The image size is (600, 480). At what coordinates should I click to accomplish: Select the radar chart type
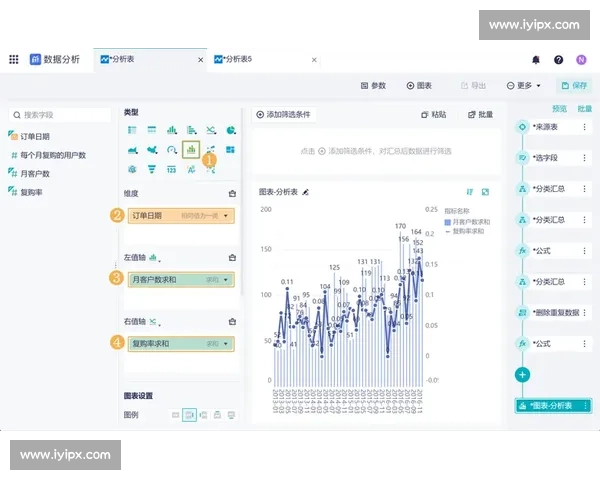[132, 169]
